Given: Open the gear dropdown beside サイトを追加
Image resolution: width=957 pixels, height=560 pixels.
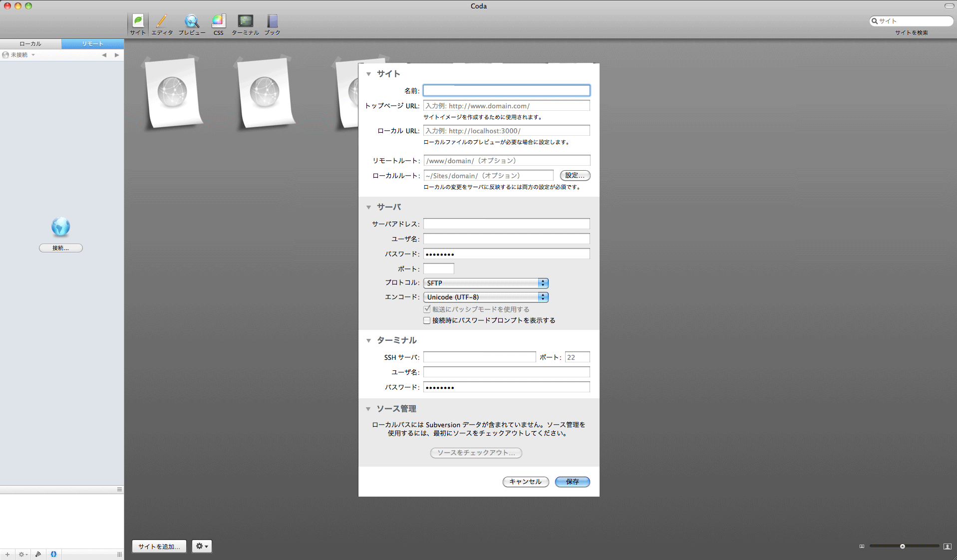Looking at the screenshot, I should click(202, 546).
